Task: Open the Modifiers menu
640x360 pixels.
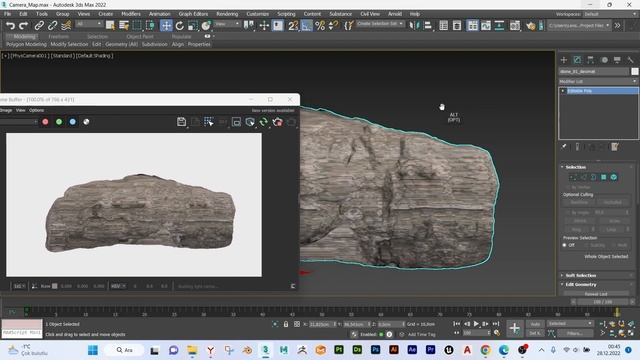Action: [131, 14]
